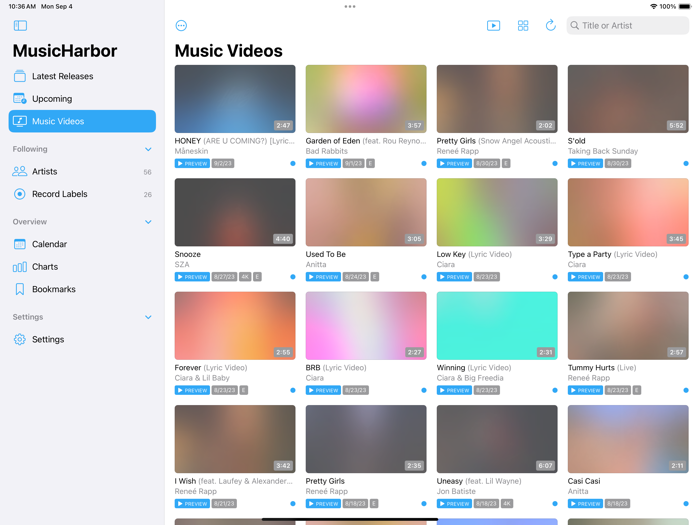The width and height of the screenshot is (700, 525).
Task: Toggle unread dot on Winning video
Action: 555,390
